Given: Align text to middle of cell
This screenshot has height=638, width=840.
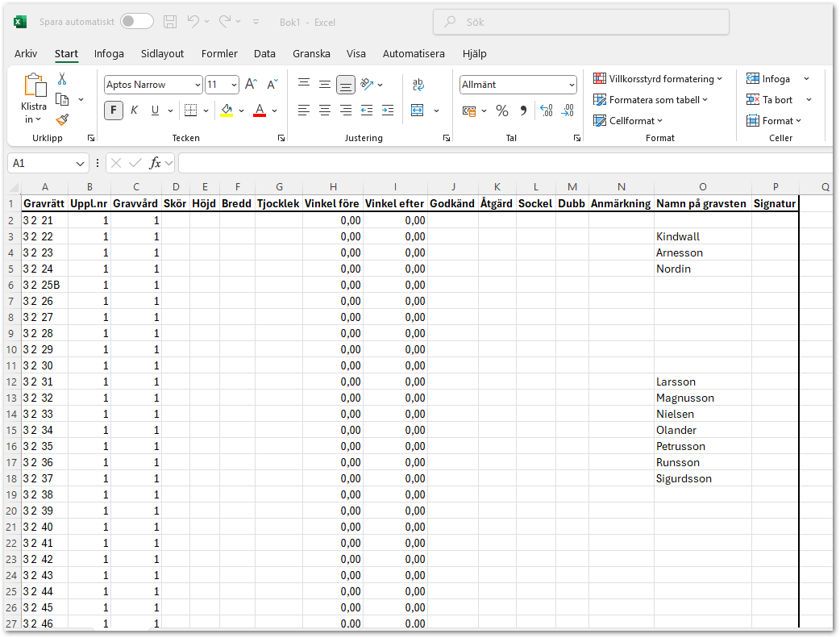Looking at the screenshot, I should click(x=325, y=84).
